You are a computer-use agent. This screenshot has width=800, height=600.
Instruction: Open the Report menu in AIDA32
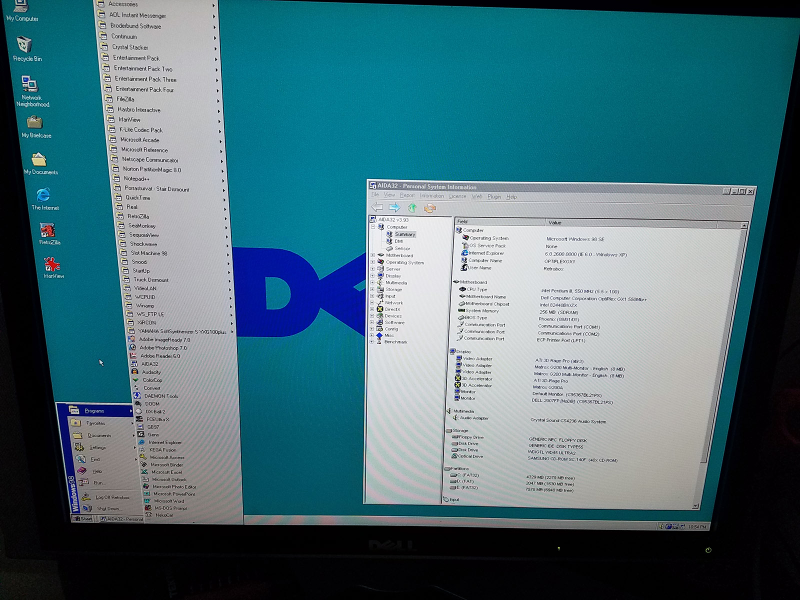point(407,195)
